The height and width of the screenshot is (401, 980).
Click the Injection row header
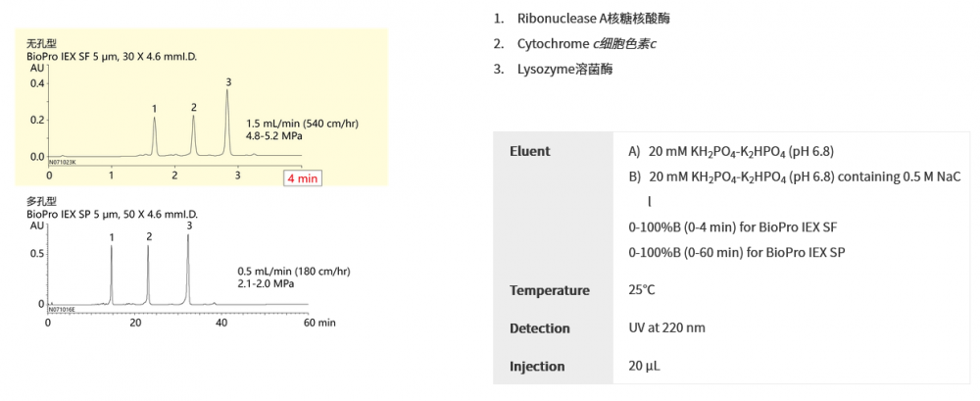(537, 367)
